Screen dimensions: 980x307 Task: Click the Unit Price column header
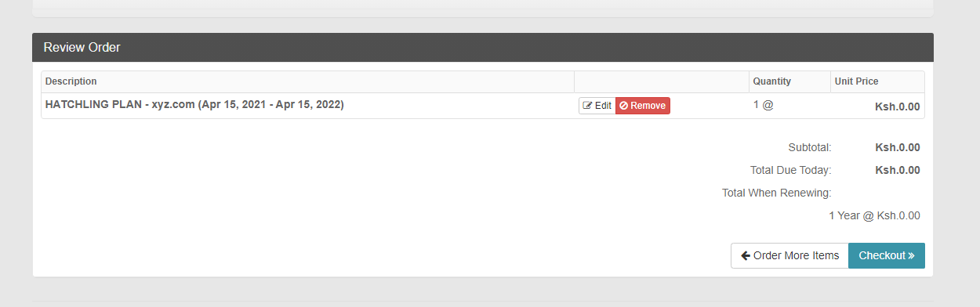coord(856,81)
